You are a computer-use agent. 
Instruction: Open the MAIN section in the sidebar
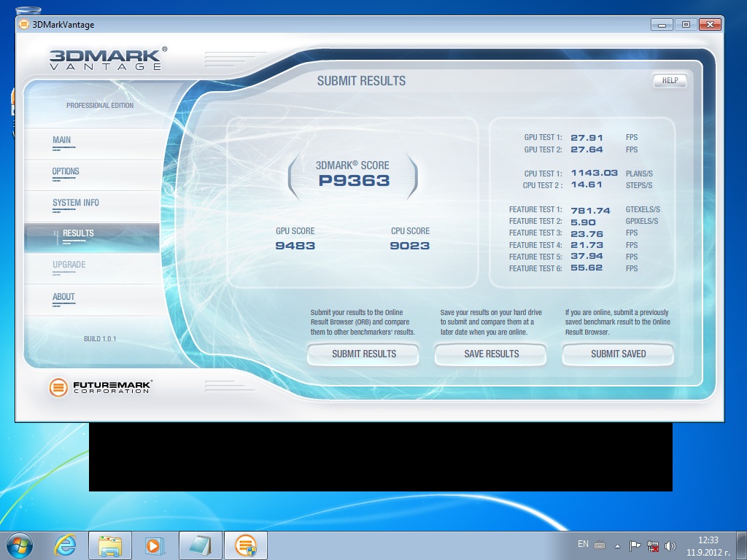(91, 144)
